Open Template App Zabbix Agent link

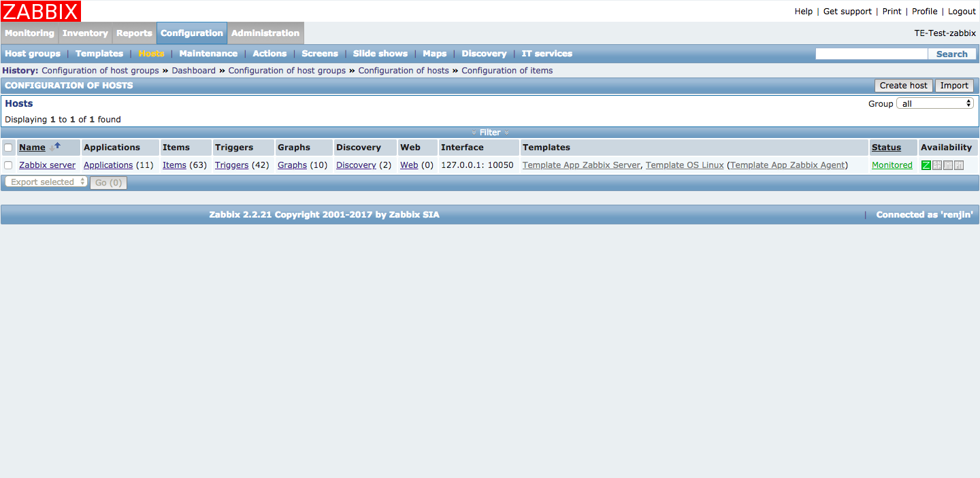click(x=787, y=165)
